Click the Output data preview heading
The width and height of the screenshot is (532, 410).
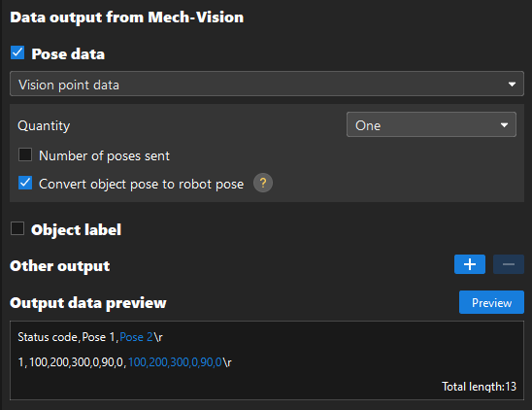click(x=88, y=303)
